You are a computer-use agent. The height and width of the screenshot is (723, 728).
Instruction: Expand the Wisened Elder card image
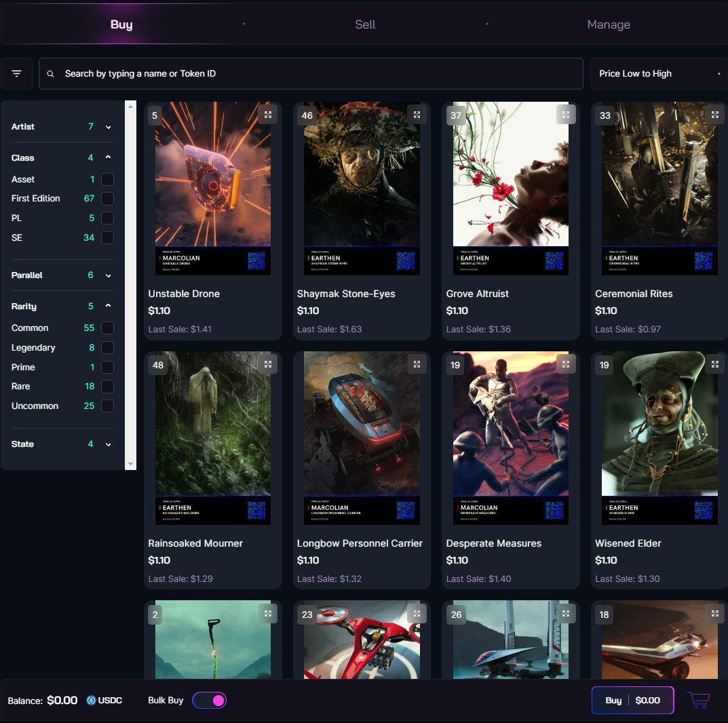pyautogui.click(x=715, y=364)
